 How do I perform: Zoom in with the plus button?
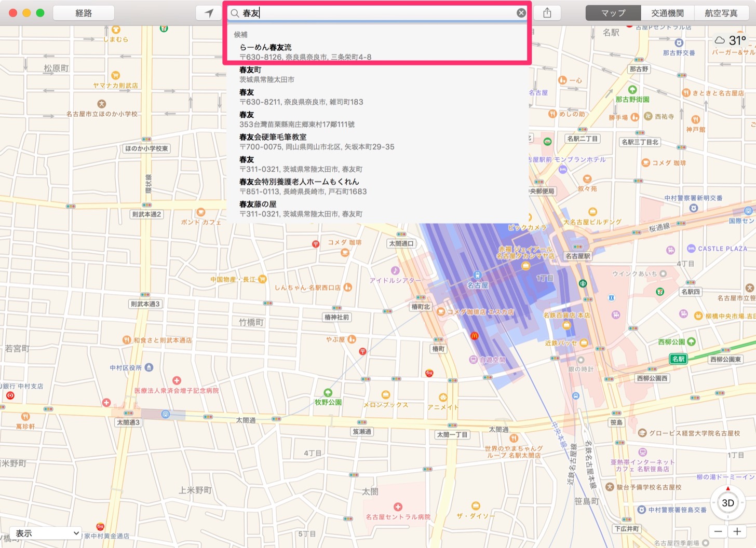737,531
